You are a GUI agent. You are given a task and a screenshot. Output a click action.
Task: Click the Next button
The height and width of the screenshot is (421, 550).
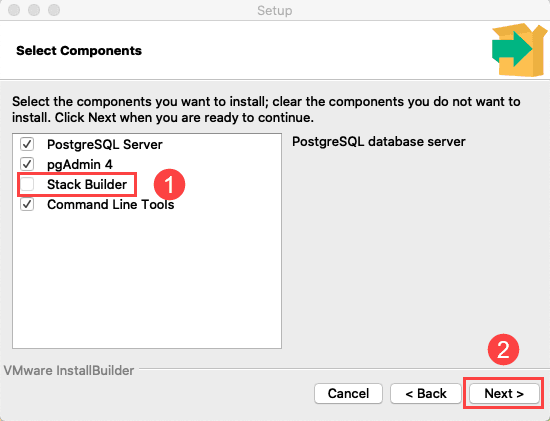point(504,394)
